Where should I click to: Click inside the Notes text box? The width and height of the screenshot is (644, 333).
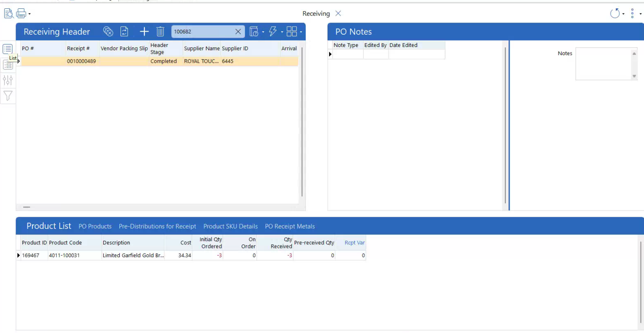click(603, 64)
